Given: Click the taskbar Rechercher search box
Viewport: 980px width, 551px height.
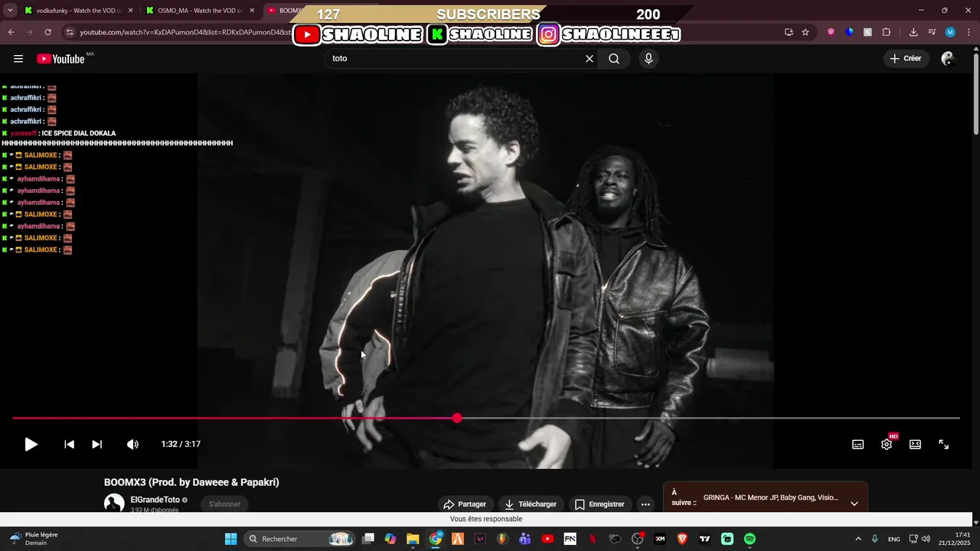Looking at the screenshot, I should [x=300, y=539].
